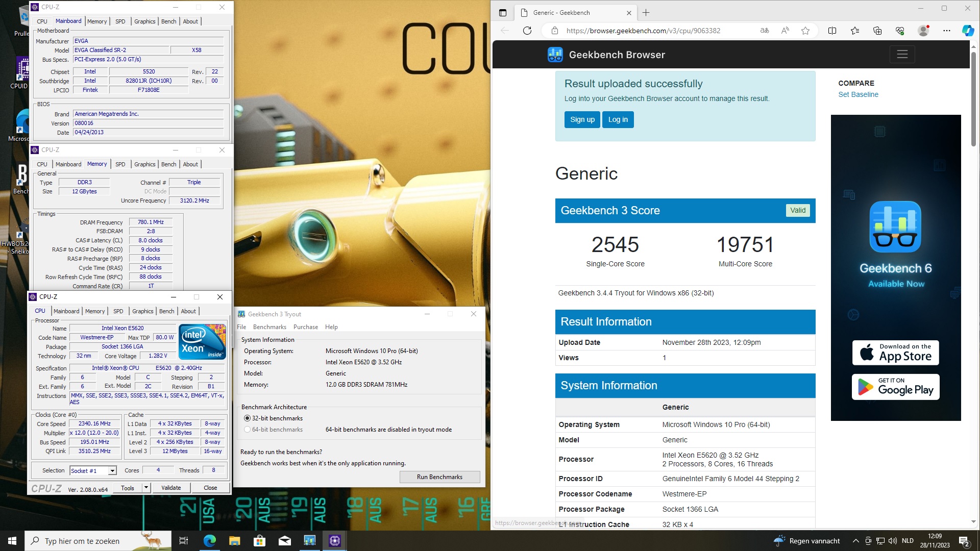Open the collections icon in Edge toolbar
Screen dimensions: 980x551
coord(877,31)
